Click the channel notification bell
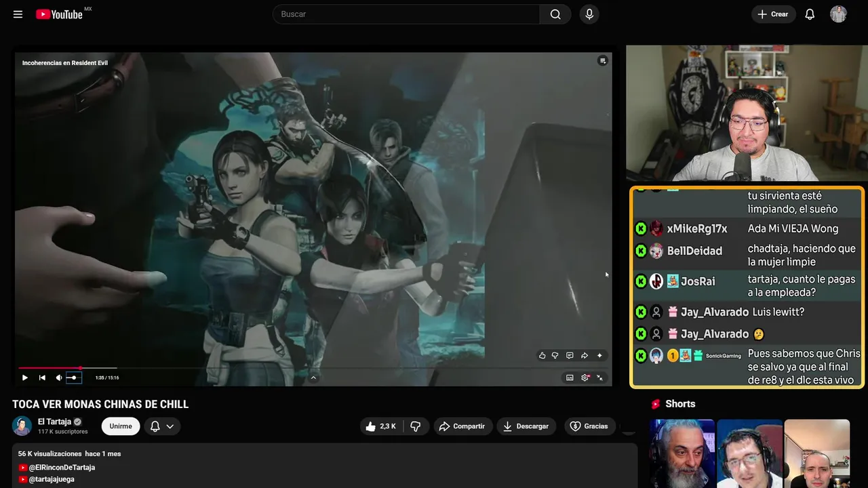Image resolution: width=868 pixels, height=488 pixels. [155, 426]
